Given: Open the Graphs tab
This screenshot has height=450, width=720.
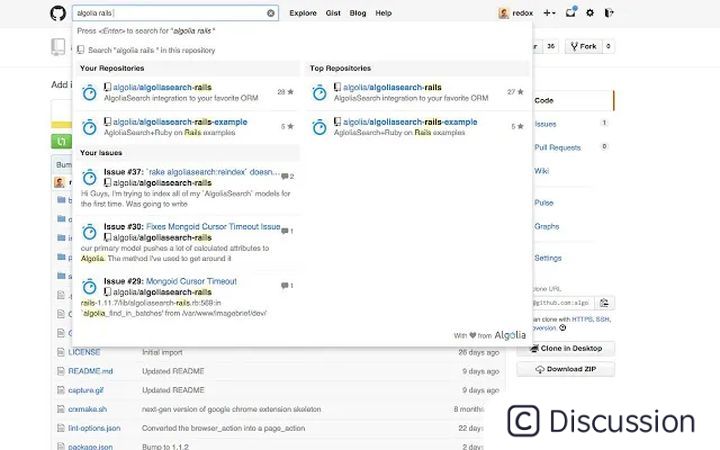Looking at the screenshot, I should tap(546, 226).
